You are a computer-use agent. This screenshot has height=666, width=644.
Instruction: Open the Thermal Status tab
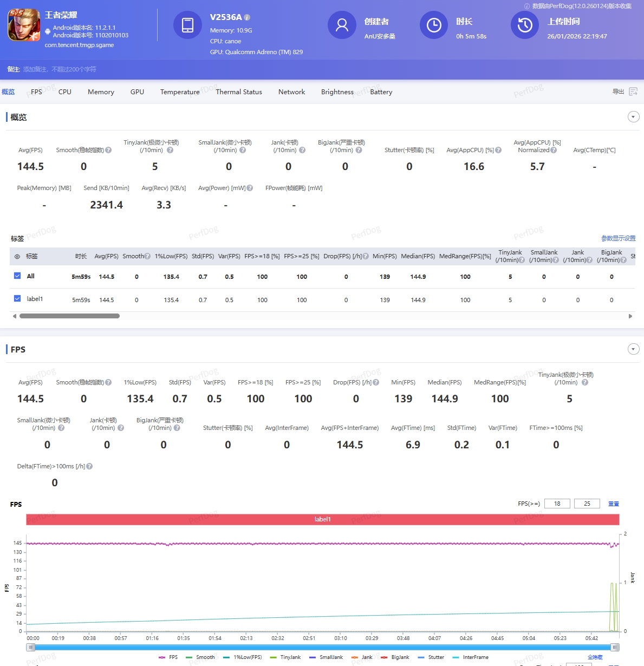[x=239, y=92]
